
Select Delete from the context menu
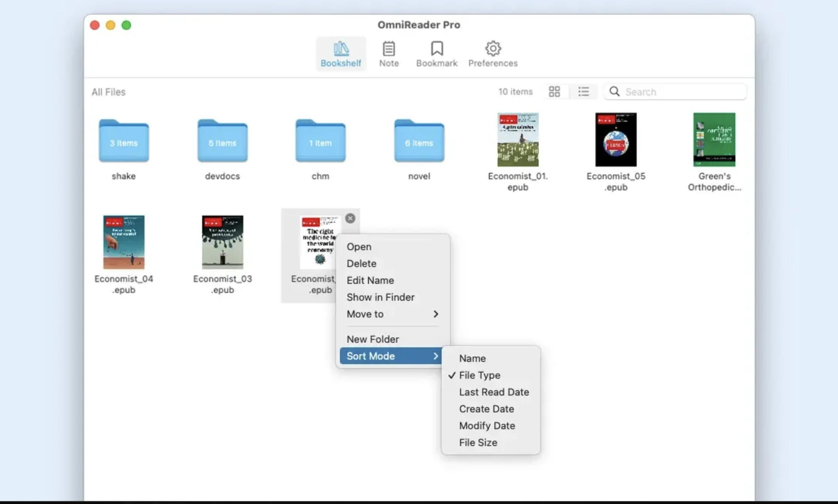click(x=361, y=263)
